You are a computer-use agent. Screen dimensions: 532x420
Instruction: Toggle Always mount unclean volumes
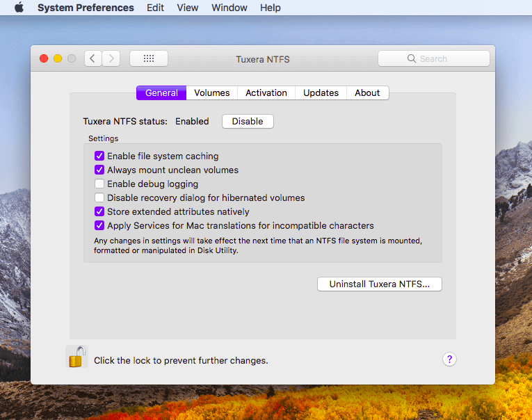(x=99, y=170)
